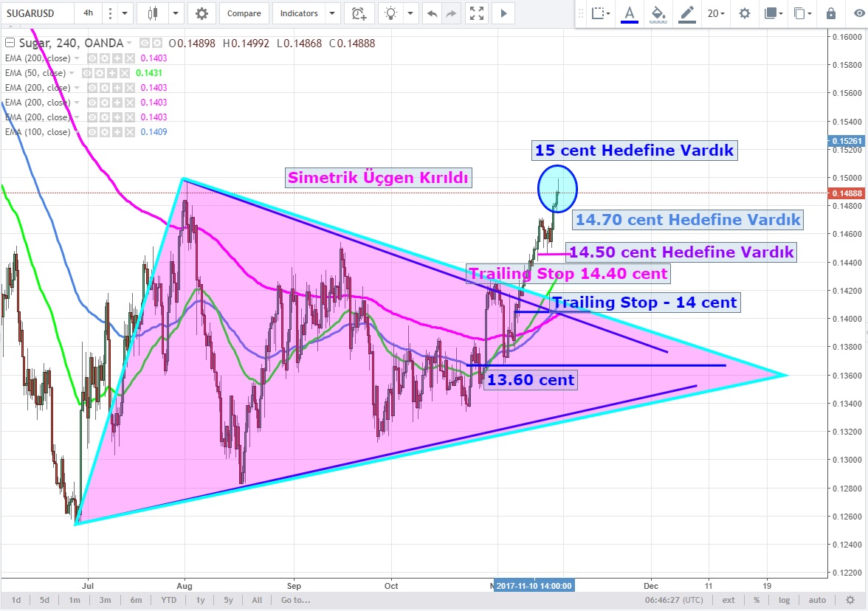Click the Go to... button
This screenshot has height=611, width=868.
point(295,600)
